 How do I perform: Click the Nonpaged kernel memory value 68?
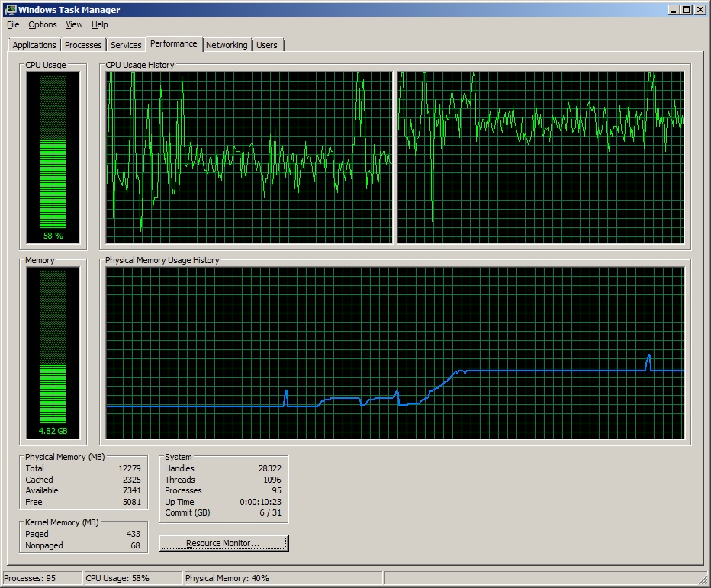[135, 545]
